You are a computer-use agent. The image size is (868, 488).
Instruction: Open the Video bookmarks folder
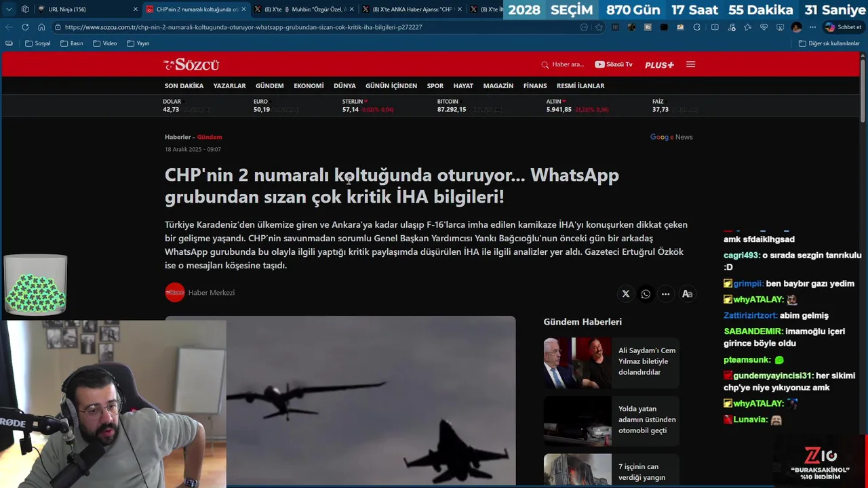105,43
